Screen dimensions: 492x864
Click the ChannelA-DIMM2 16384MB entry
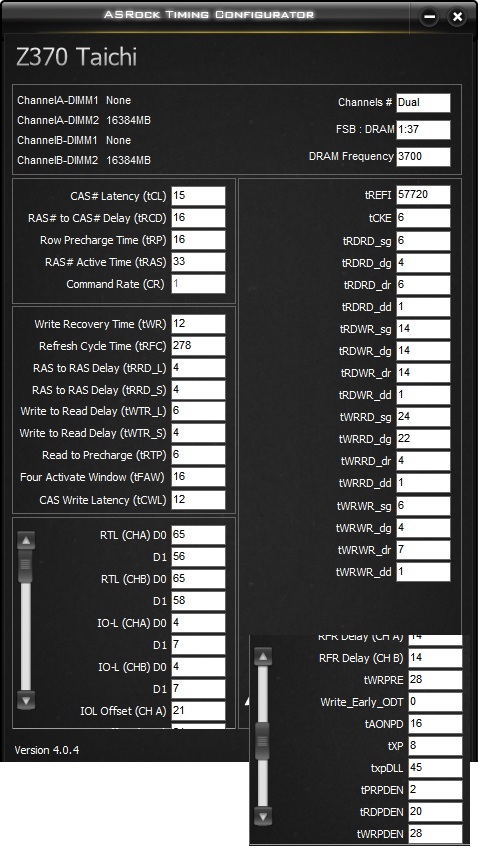coord(84,120)
